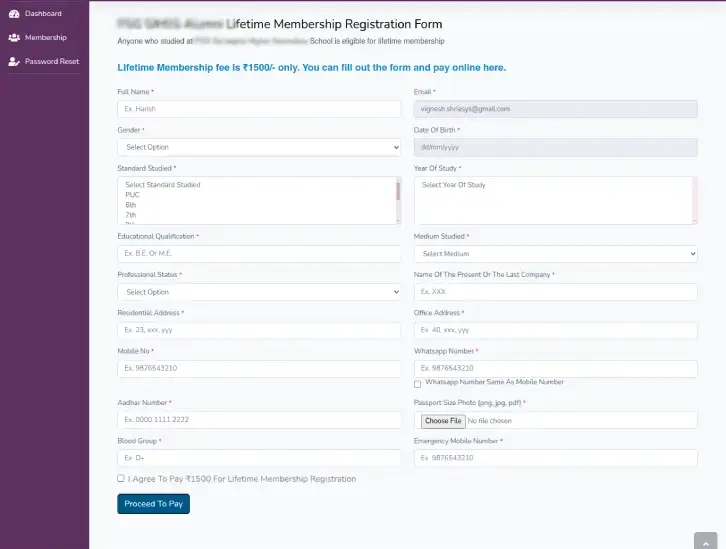The width and height of the screenshot is (726, 549).
Task: Open the Membership menu item
Action: click(x=44, y=37)
